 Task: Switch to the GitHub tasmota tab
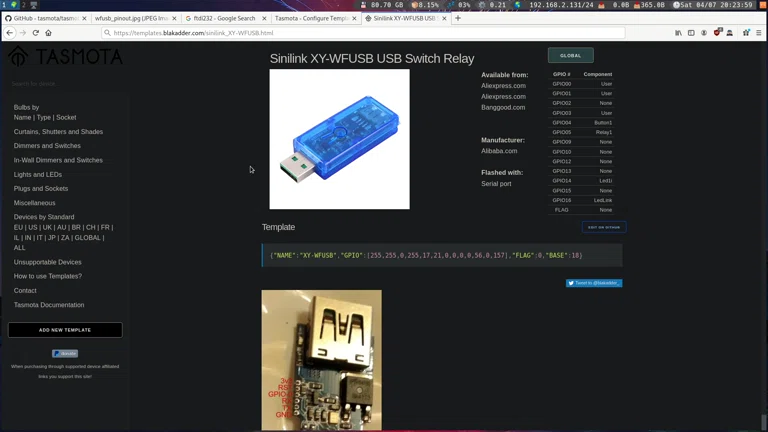[46, 18]
